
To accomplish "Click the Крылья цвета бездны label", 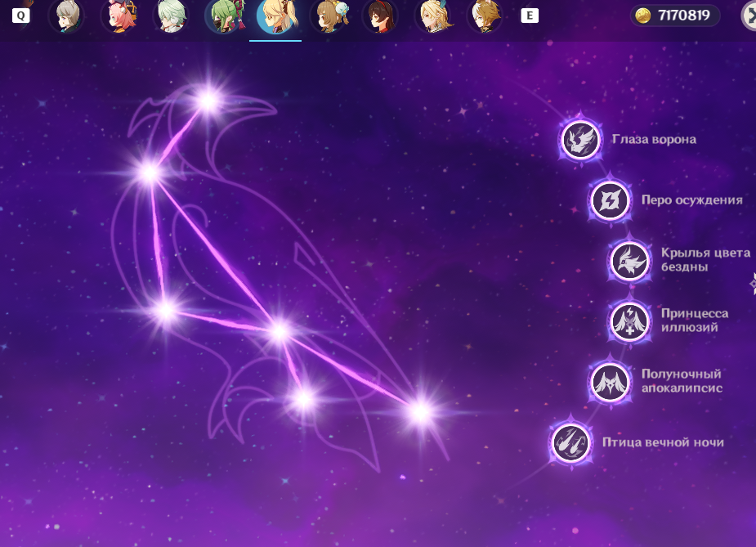I will point(705,260).
